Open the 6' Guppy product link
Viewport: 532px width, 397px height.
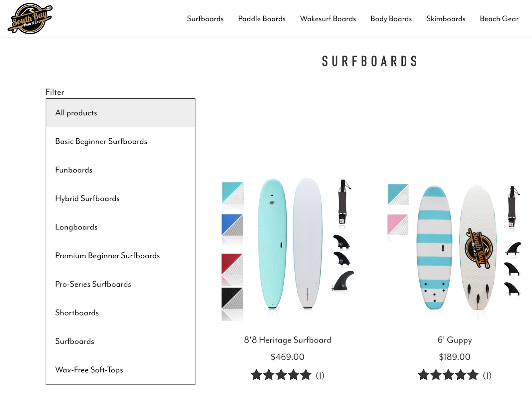pos(455,340)
